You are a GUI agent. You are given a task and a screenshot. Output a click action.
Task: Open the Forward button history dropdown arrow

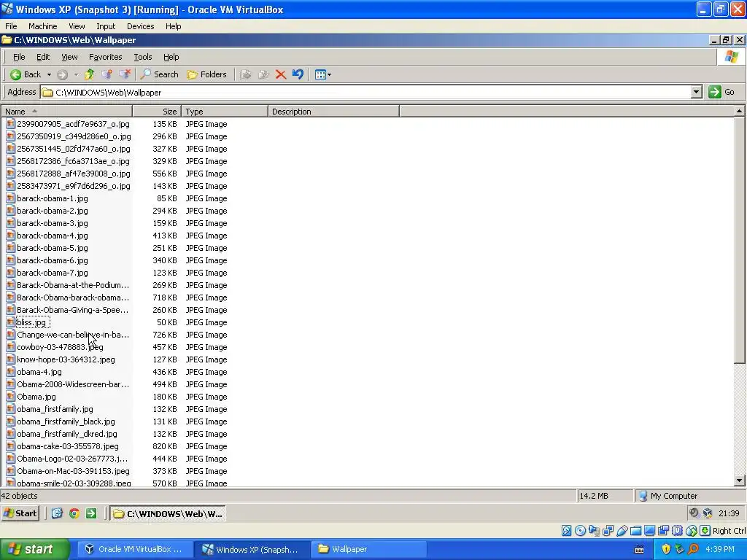(x=76, y=75)
